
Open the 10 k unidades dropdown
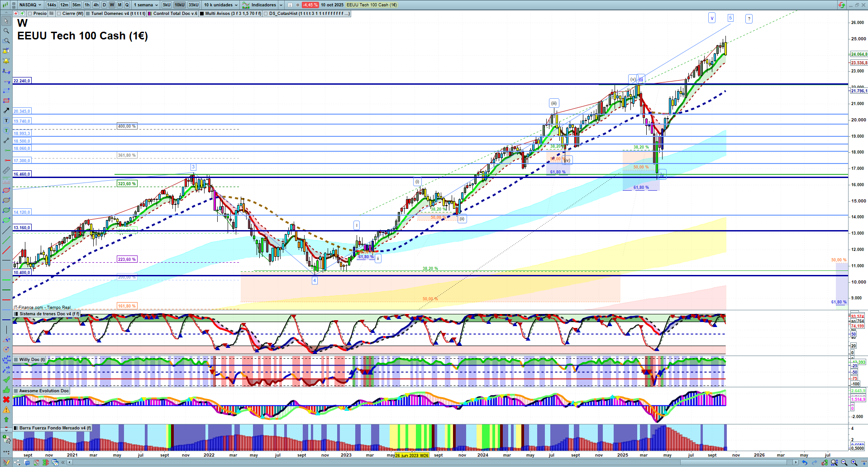pyautogui.click(x=220, y=5)
